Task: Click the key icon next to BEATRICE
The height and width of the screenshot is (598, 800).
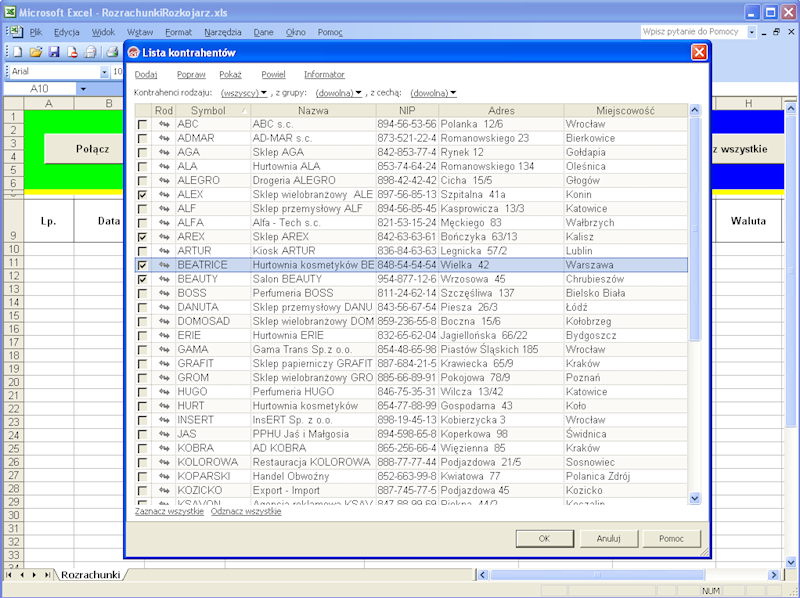Action: (x=163, y=265)
